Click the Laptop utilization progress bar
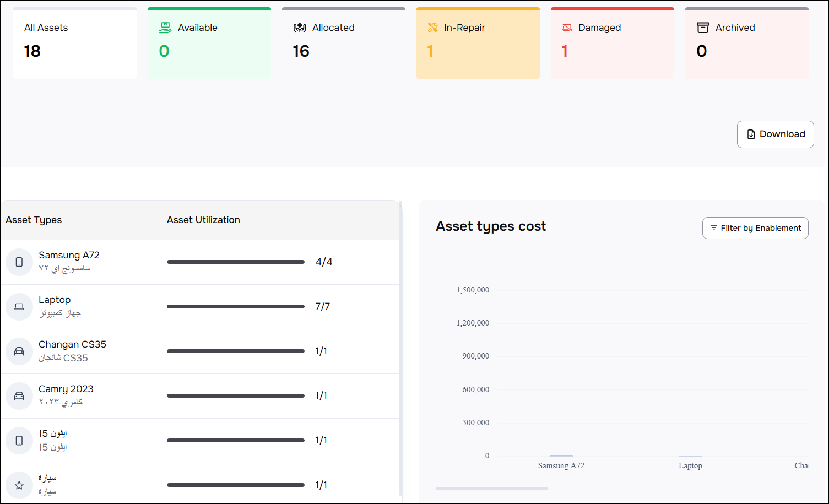This screenshot has width=829, height=504. point(236,307)
